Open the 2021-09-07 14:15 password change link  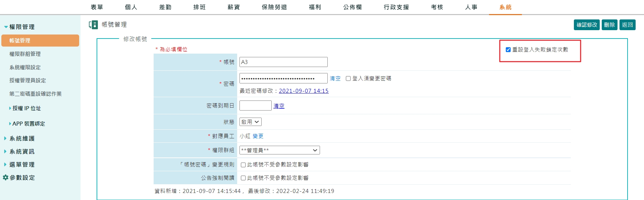pos(304,91)
